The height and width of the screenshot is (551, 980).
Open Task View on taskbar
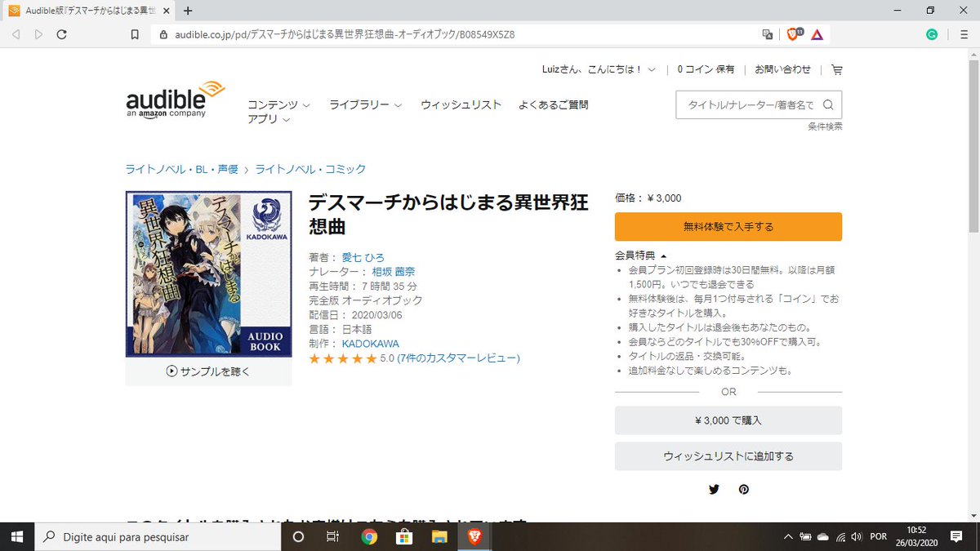(x=332, y=536)
